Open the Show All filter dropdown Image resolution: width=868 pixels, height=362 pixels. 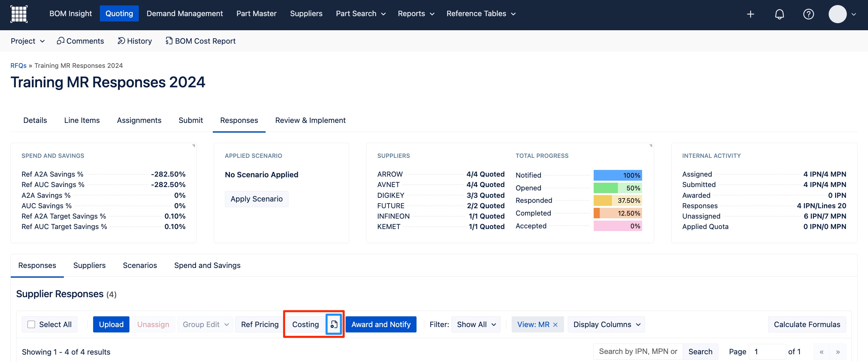click(476, 324)
